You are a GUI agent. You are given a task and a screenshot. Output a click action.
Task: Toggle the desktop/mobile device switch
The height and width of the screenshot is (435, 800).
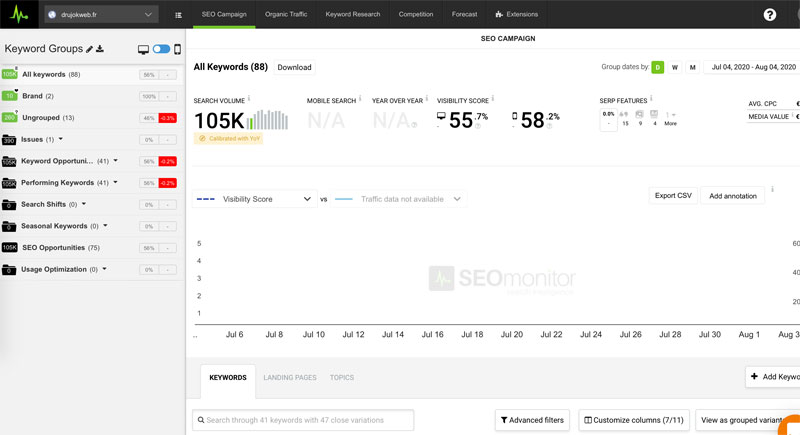(161, 49)
